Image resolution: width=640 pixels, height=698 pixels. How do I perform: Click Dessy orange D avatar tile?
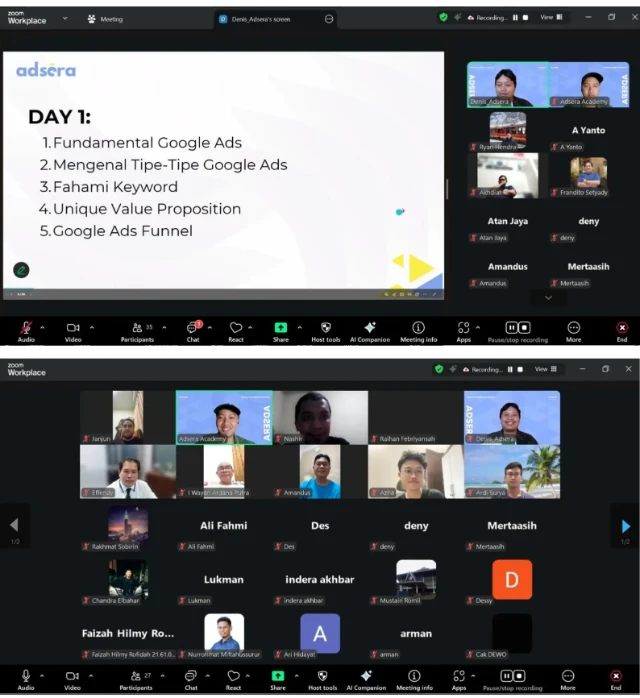coord(512,580)
